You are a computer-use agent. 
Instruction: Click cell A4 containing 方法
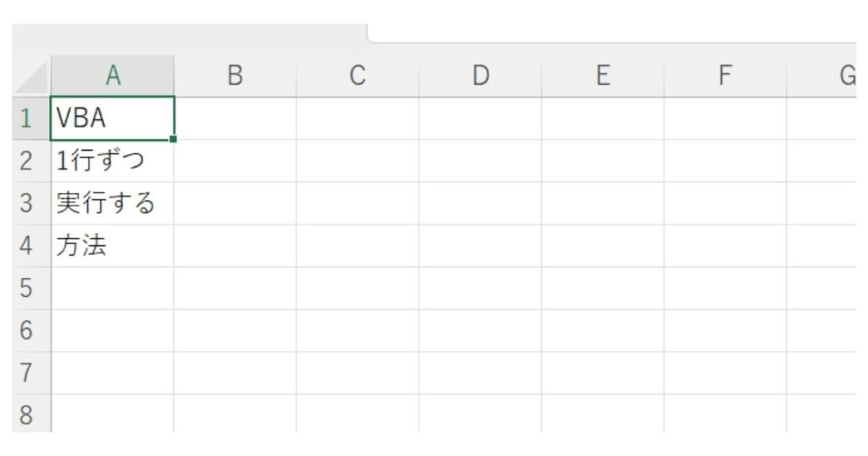pos(112,246)
